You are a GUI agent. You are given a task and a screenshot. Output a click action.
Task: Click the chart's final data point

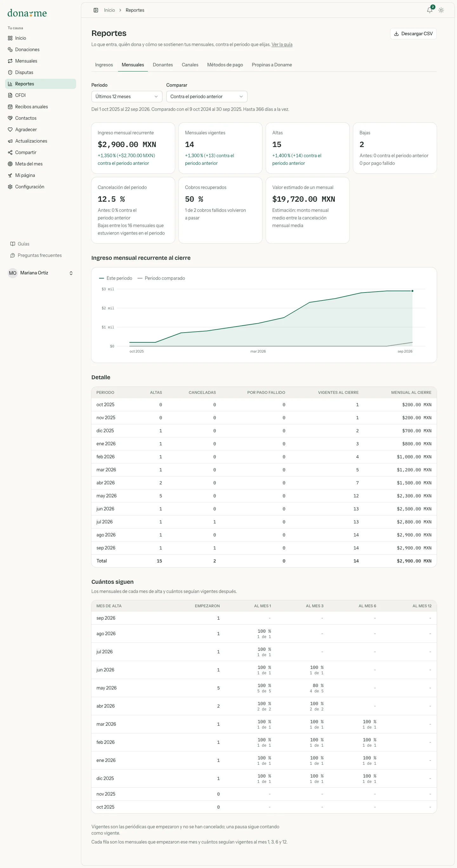pyautogui.click(x=412, y=291)
